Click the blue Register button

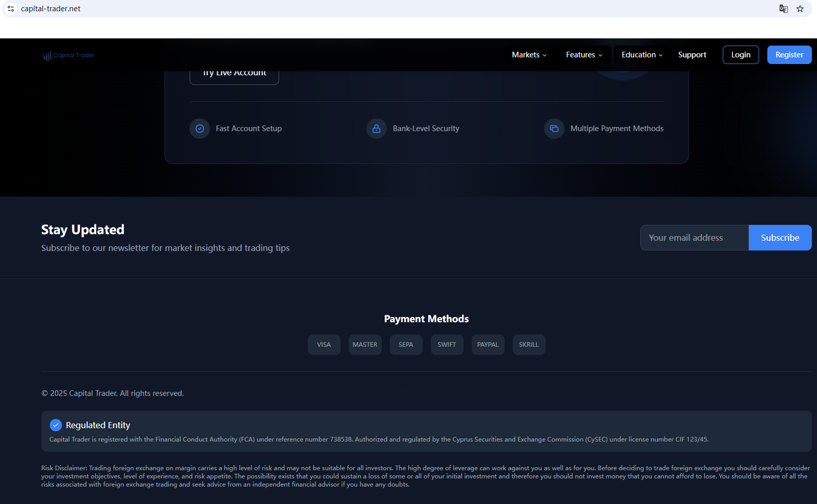coord(789,55)
